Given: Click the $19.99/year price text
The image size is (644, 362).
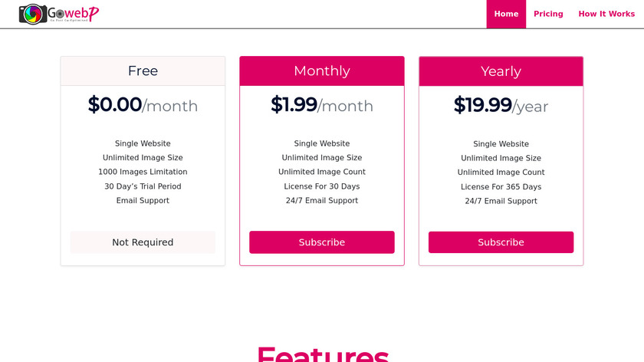Looking at the screenshot, I should pyautogui.click(x=501, y=105).
